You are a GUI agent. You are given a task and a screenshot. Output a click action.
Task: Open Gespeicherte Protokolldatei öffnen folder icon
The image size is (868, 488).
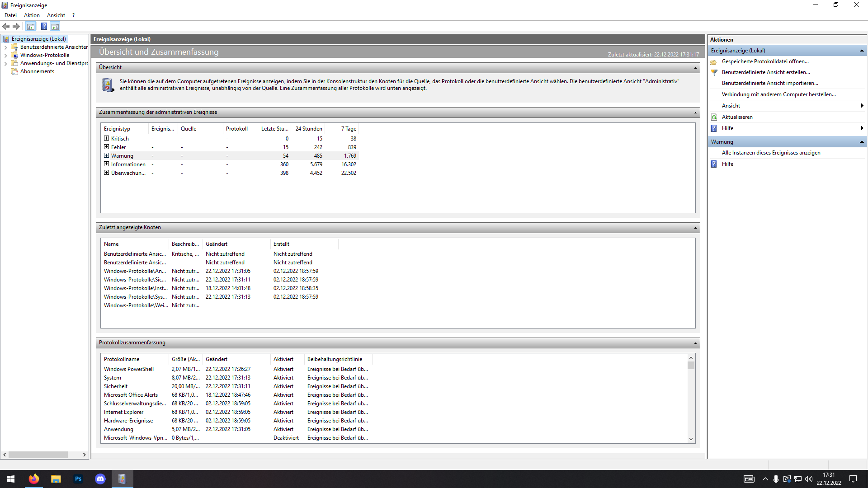(714, 61)
